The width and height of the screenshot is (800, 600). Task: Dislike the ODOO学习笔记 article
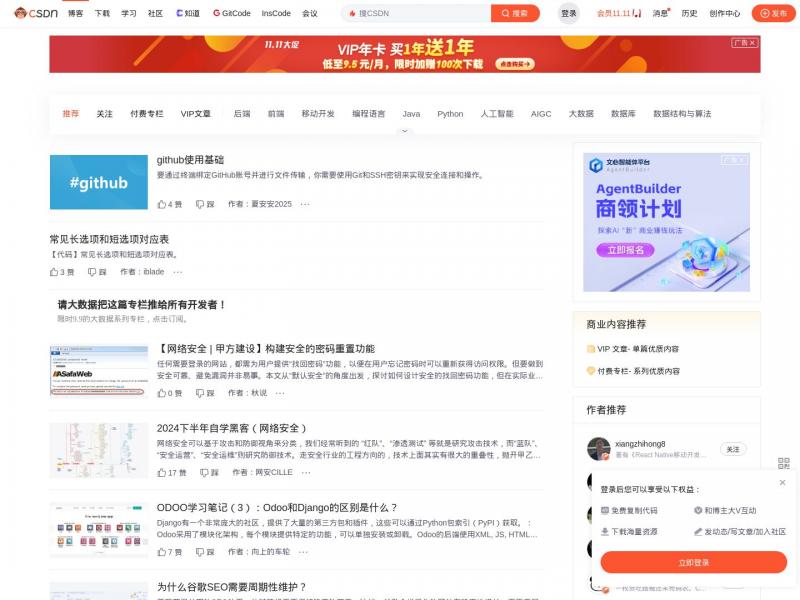coord(205,552)
